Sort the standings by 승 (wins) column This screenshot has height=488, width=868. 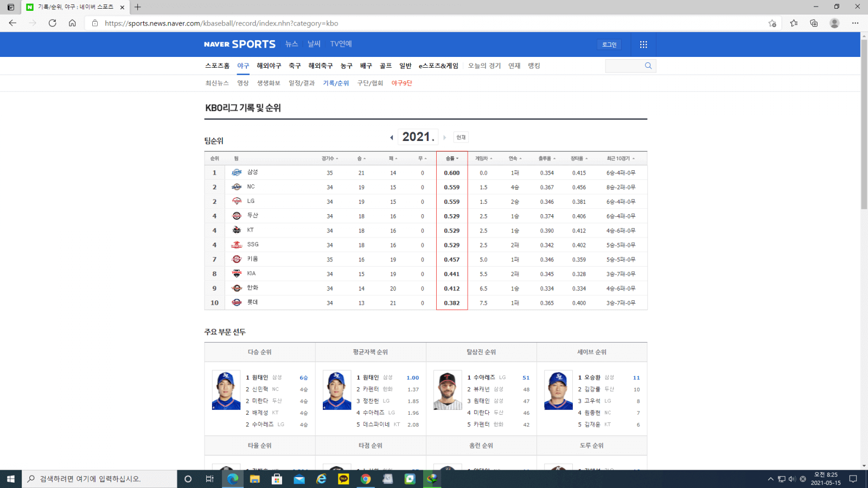(x=361, y=158)
